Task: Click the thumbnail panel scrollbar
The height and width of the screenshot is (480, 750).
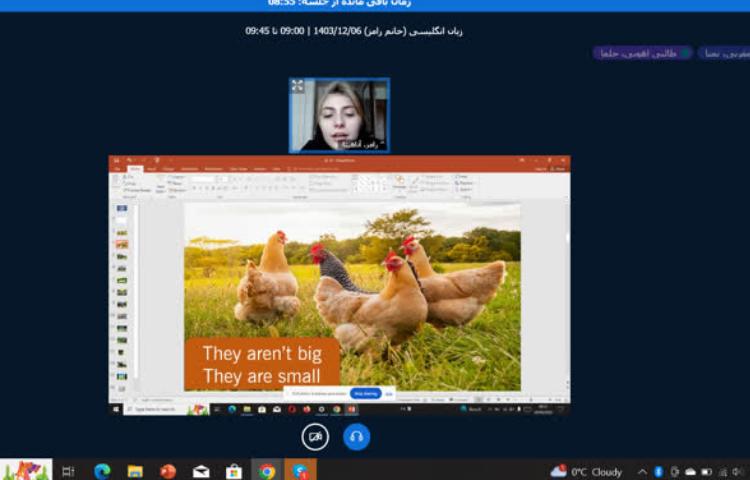Action: (x=136, y=292)
